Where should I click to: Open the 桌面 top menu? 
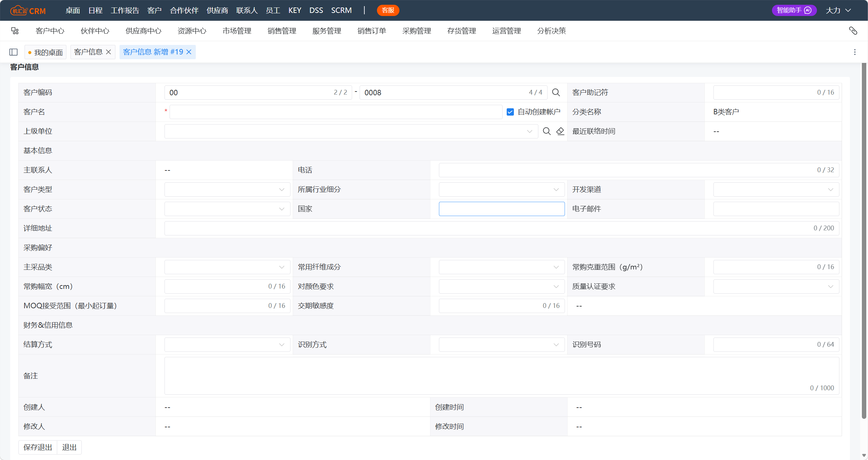73,11
